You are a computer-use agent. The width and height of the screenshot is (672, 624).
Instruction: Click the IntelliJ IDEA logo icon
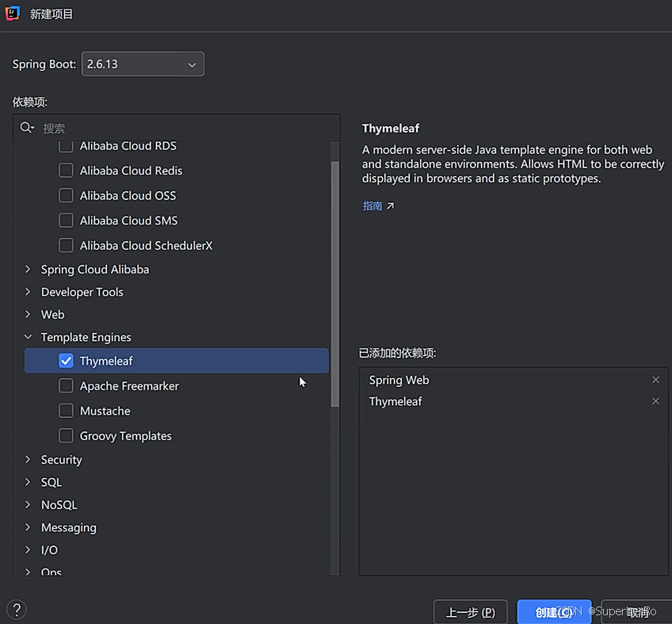pyautogui.click(x=13, y=13)
